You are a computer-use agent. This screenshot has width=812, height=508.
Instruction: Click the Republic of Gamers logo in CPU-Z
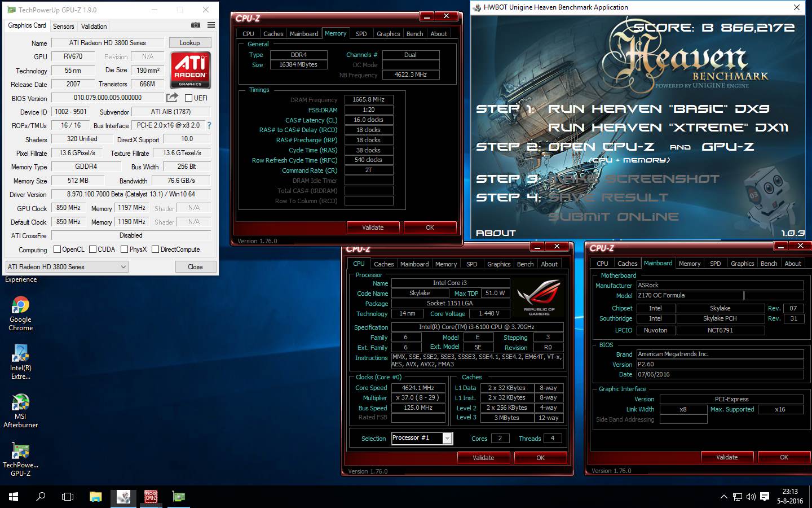click(x=539, y=297)
